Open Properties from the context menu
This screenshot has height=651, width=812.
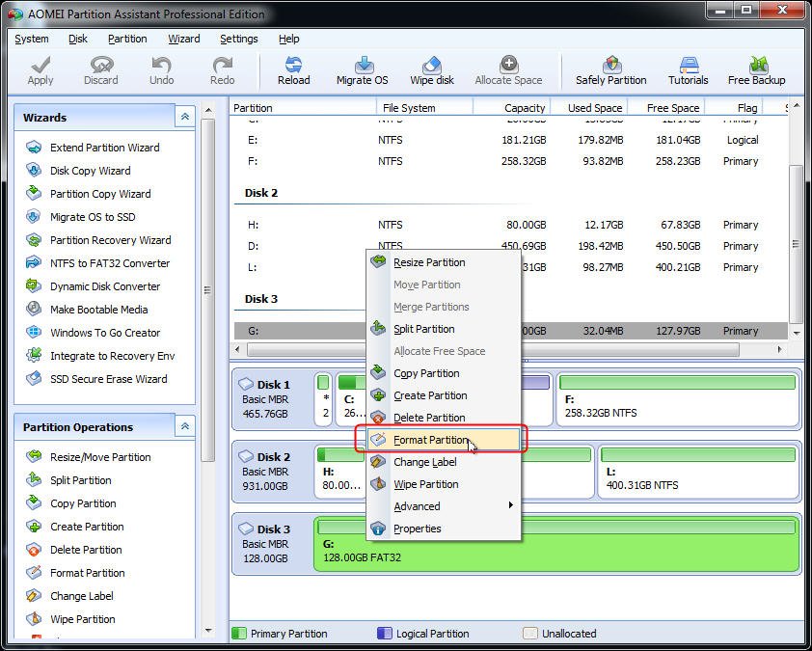pyautogui.click(x=444, y=529)
